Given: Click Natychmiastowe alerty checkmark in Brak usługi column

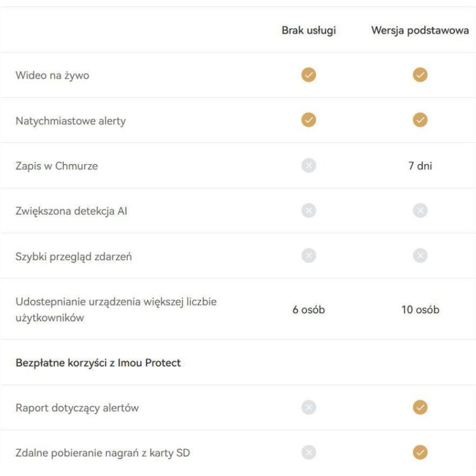Looking at the screenshot, I should [x=308, y=120].
